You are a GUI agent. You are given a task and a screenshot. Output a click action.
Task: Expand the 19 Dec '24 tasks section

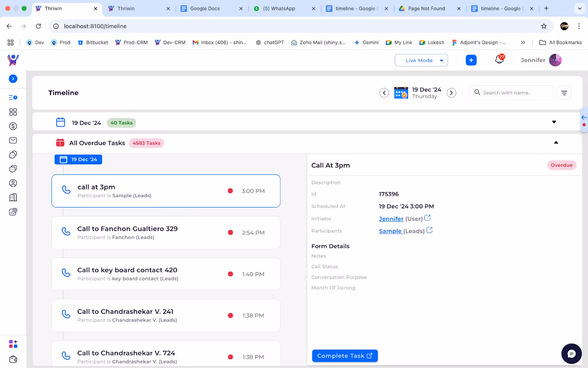point(554,122)
